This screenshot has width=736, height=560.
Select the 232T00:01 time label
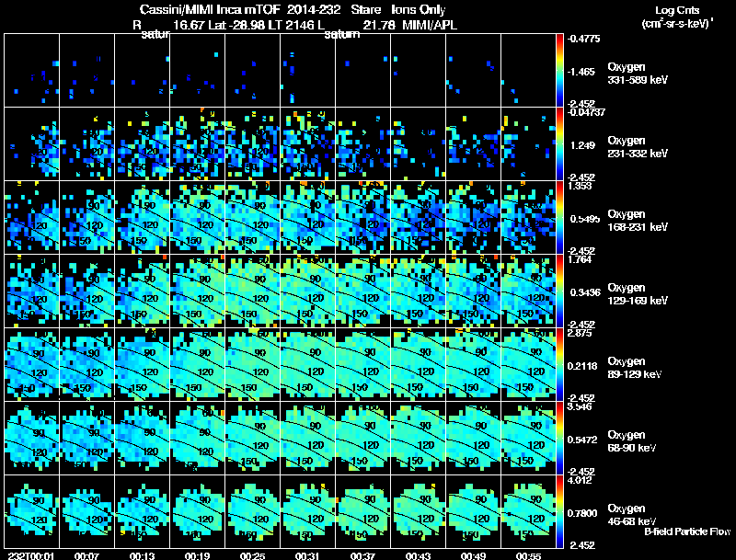click(x=31, y=555)
